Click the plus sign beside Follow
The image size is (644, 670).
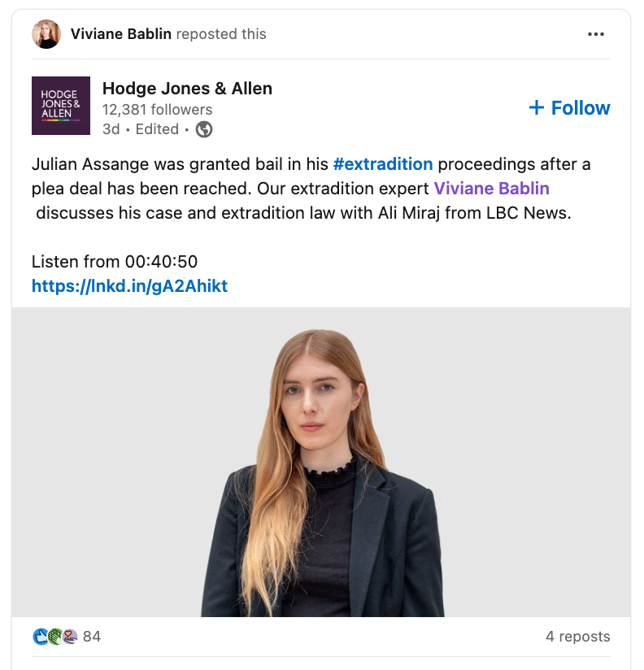coord(539,107)
